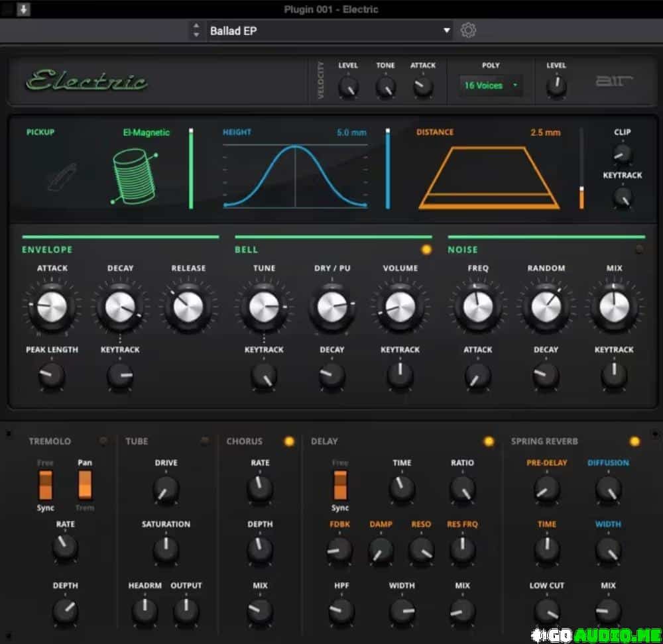
Task: Click the Velocity Level knob
Action: point(349,87)
